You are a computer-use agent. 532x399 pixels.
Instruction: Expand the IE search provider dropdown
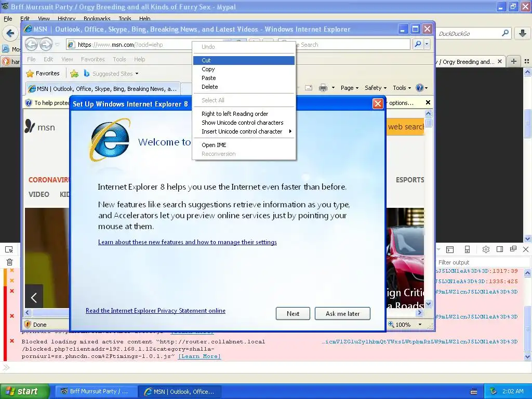coord(427,44)
